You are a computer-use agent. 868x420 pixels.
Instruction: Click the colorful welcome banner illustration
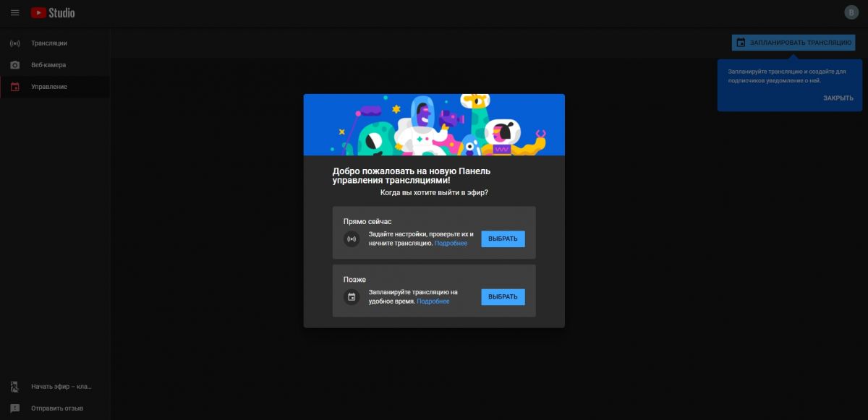click(434, 124)
